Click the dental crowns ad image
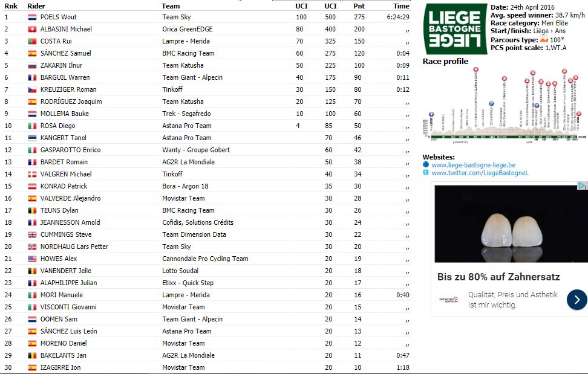The image size is (588, 374). point(511,224)
